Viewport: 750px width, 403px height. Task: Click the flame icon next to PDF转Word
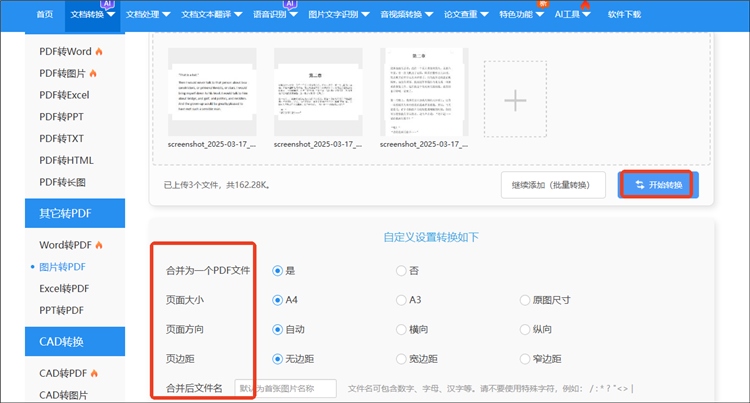[99, 51]
